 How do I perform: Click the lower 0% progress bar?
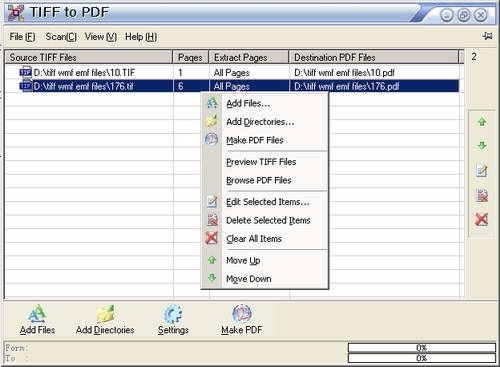422,358
